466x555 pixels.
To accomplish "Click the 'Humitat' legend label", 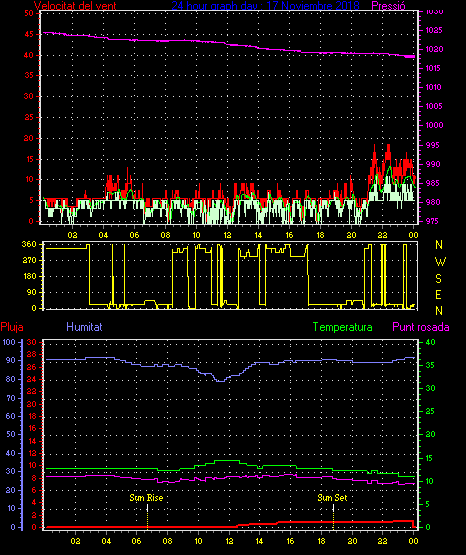I will click(x=84, y=327).
